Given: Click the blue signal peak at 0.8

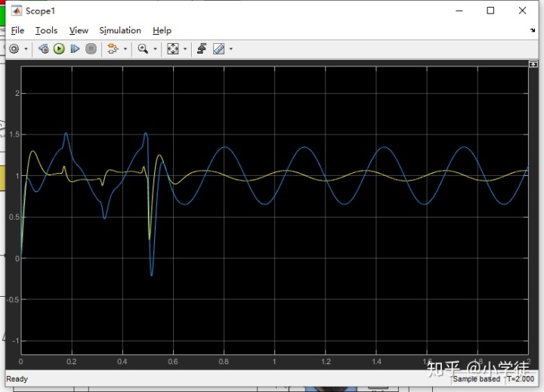Looking at the screenshot, I should [x=225, y=147].
